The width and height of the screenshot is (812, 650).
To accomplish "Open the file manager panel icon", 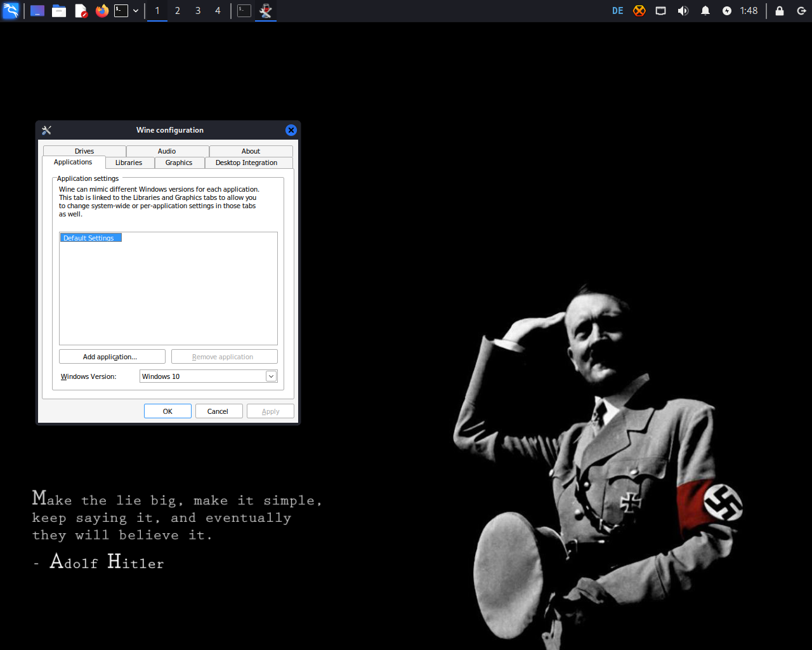I will [59, 11].
